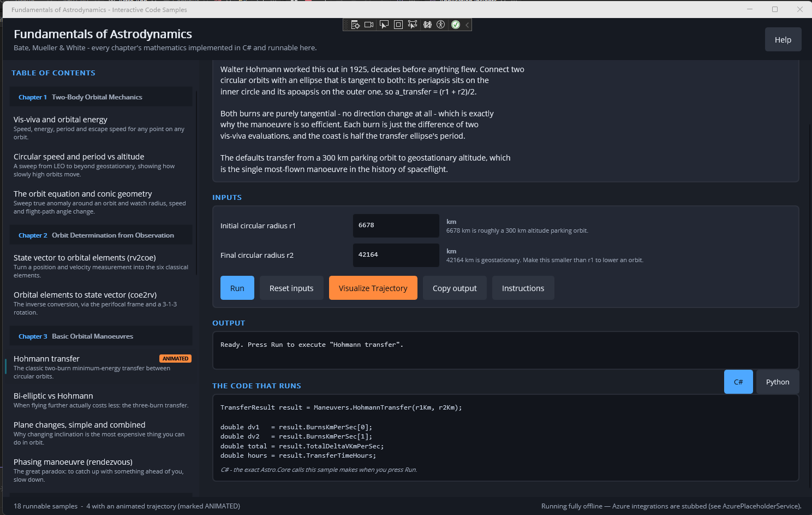This screenshot has height=515, width=812.
Task: Grab the debug toolbar's dotted handle
Action: 346,25
